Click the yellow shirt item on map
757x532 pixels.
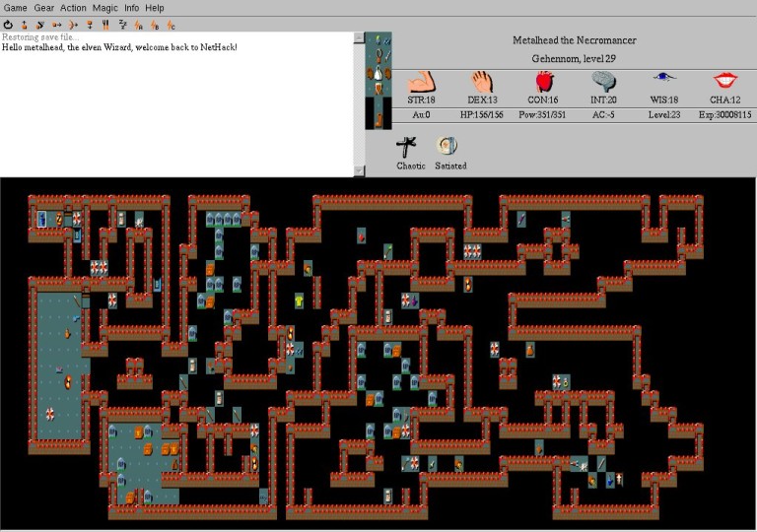[299, 299]
